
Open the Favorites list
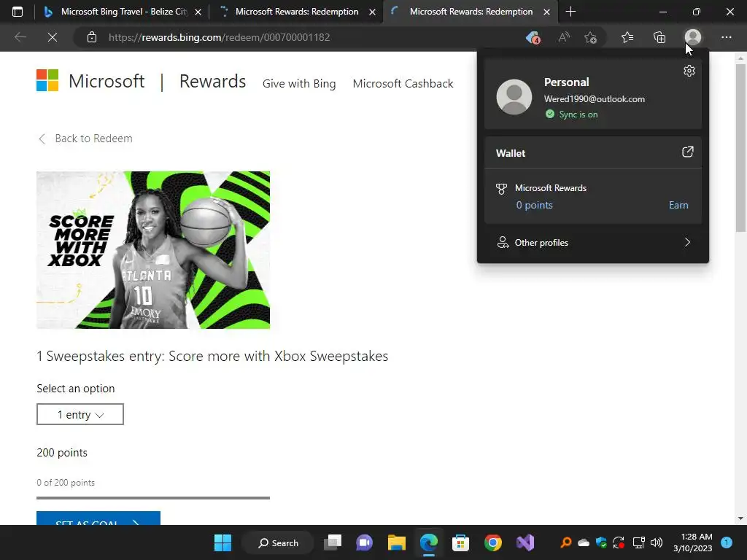[x=627, y=37]
